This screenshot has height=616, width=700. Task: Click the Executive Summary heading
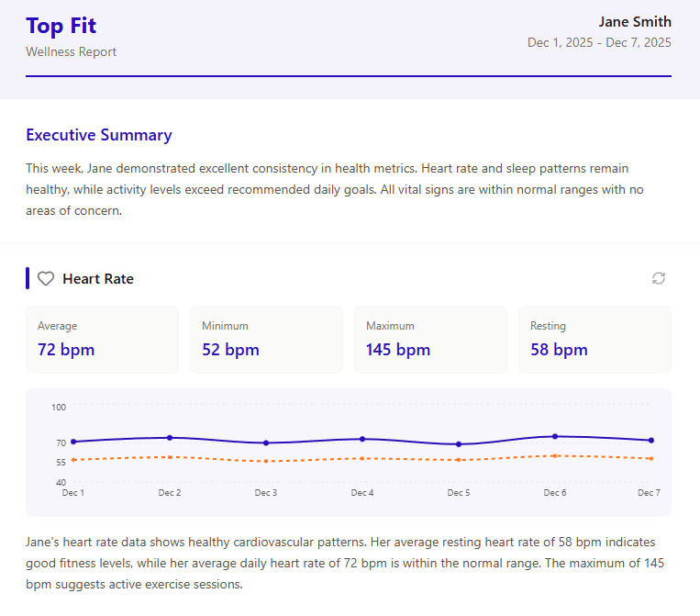tap(98, 135)
